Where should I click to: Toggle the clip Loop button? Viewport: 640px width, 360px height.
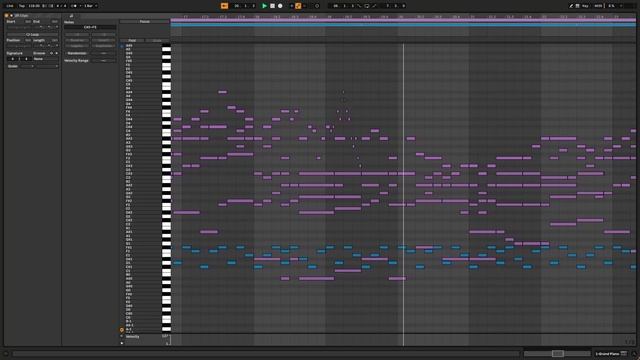(32, 34)
